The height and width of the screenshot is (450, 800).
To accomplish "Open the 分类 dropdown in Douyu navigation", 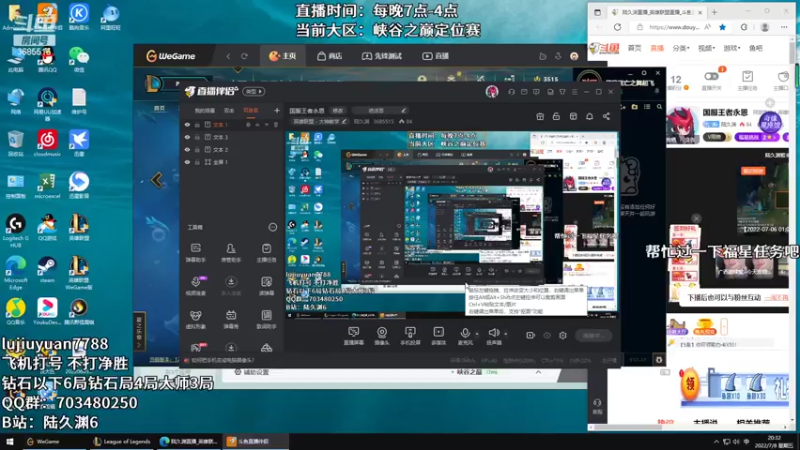I will tap(681, 48).
